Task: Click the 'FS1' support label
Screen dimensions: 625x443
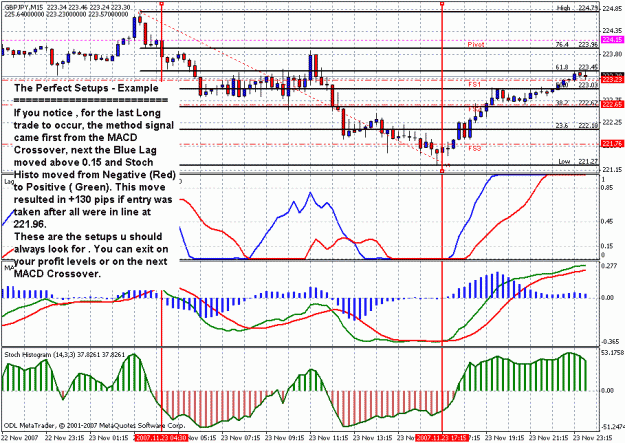Action: point(475,85)
